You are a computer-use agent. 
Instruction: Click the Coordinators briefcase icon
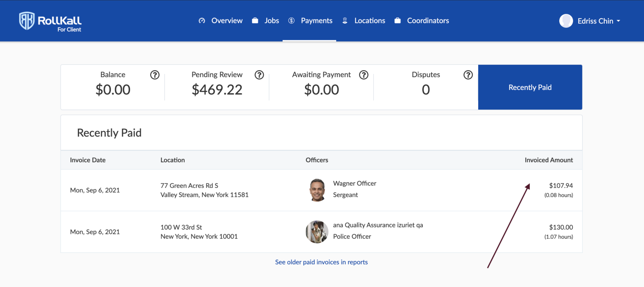pos(398,21)
